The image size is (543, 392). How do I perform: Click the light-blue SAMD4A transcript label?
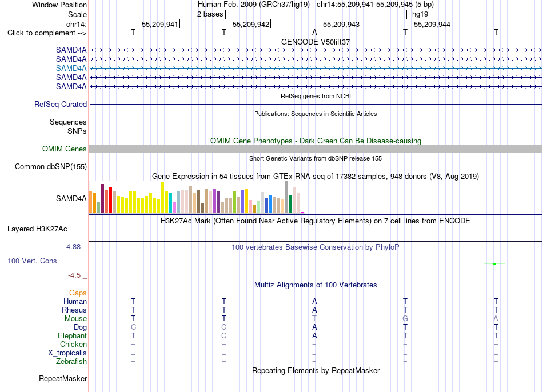[x=71, y=68]
